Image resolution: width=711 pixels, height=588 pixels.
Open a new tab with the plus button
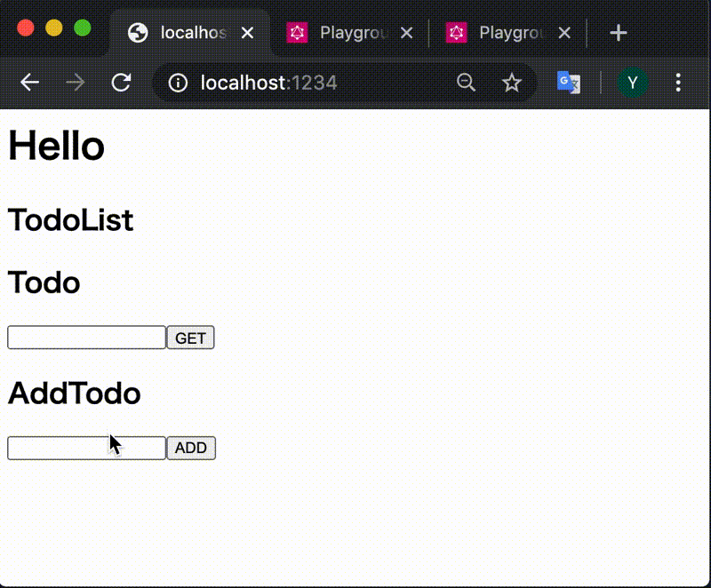pyautogui.click(x=618, y=33)
